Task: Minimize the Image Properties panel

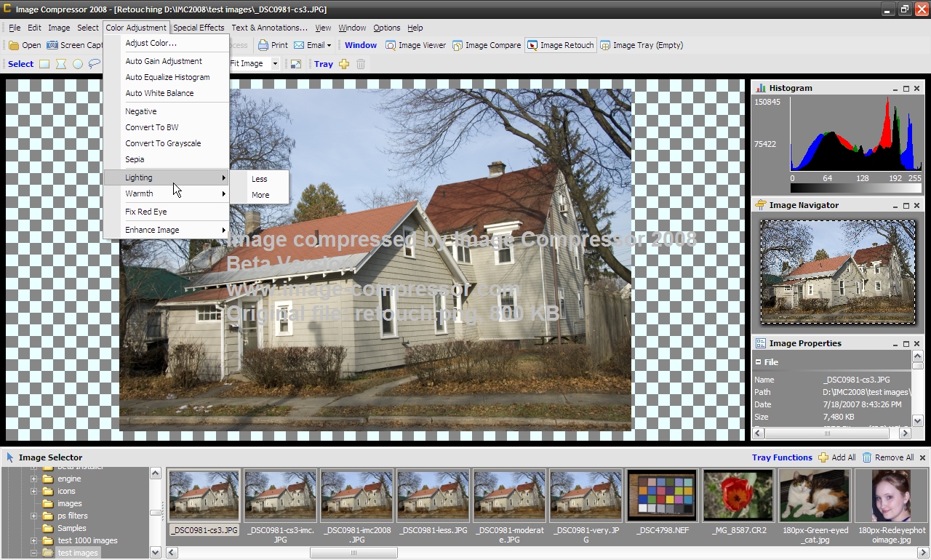Action: coord(895,344)
